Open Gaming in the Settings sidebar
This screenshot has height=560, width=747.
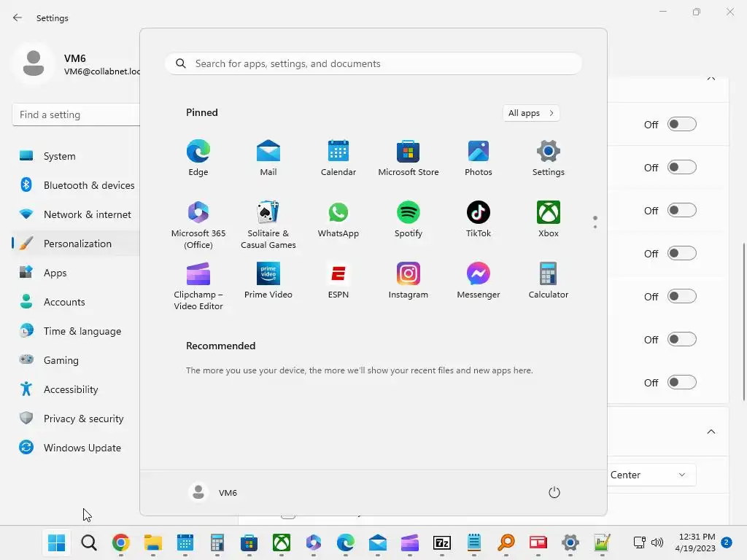pyautogui.click(x=76, y=360)
